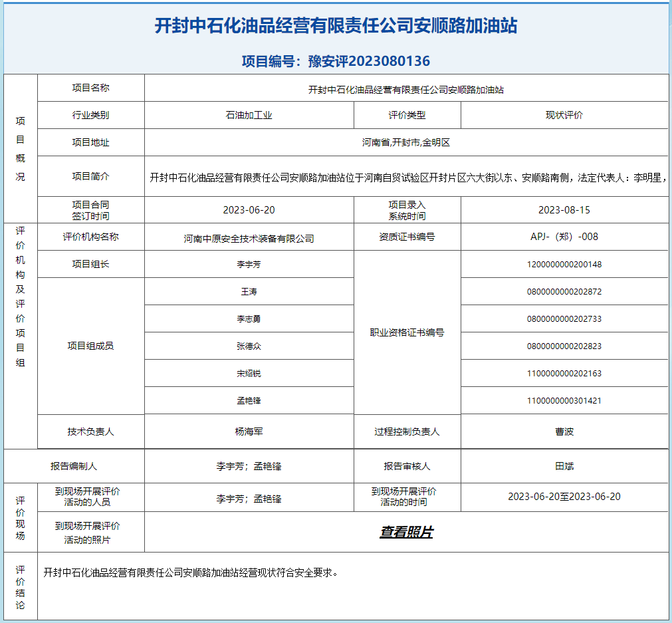Viewport: 672px width, 623px height.
Task: Select address 河南省,开封市,金明区
Action: tap(406, 142)
